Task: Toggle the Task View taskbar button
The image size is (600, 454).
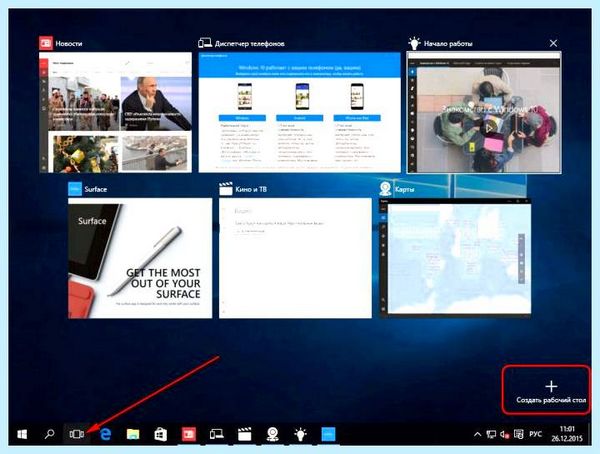Action: tap(77, 434)
